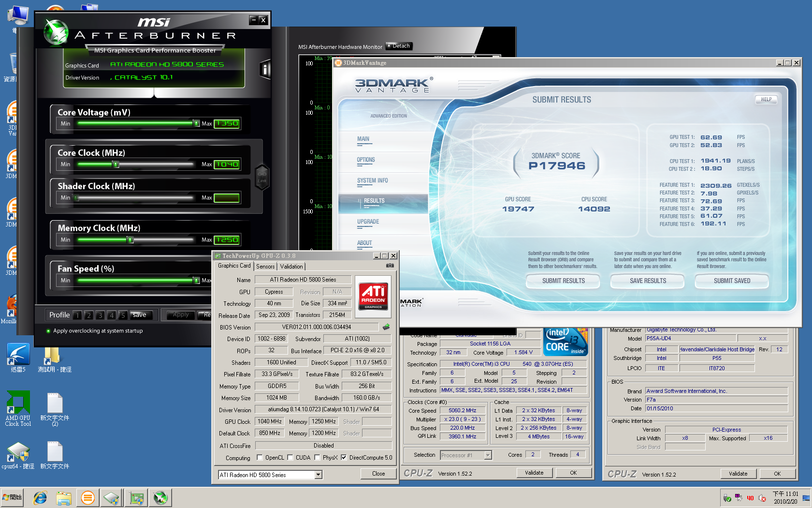The width and height of the screenshot is (812, 508).
Task: Click Afterburner Apply button
Action: (181, 315)
